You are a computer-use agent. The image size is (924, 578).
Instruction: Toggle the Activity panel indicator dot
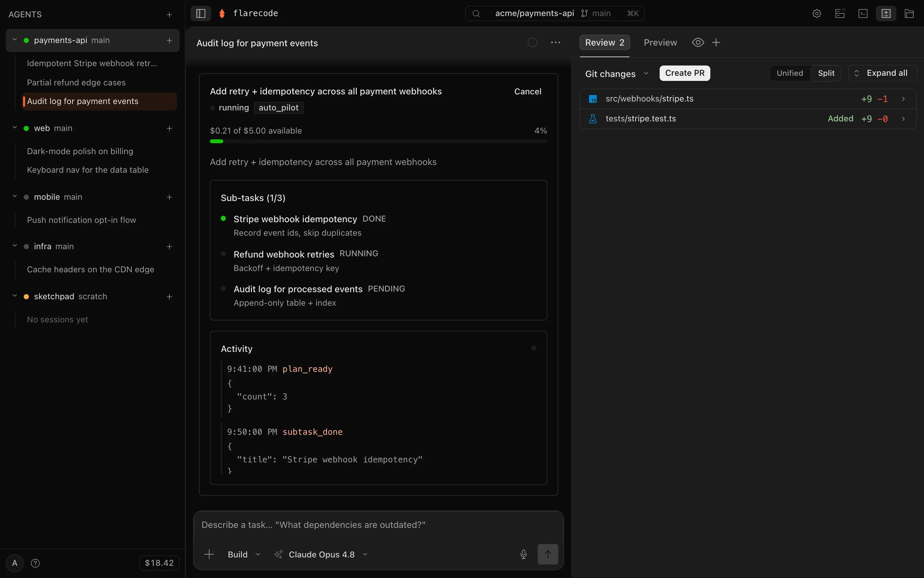[534, 348]
